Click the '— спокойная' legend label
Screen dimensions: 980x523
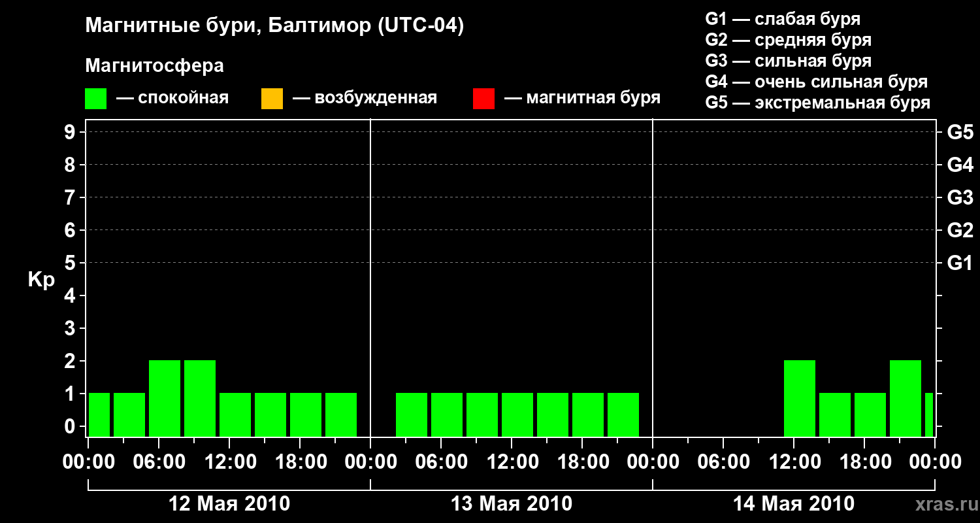[172, 98]
